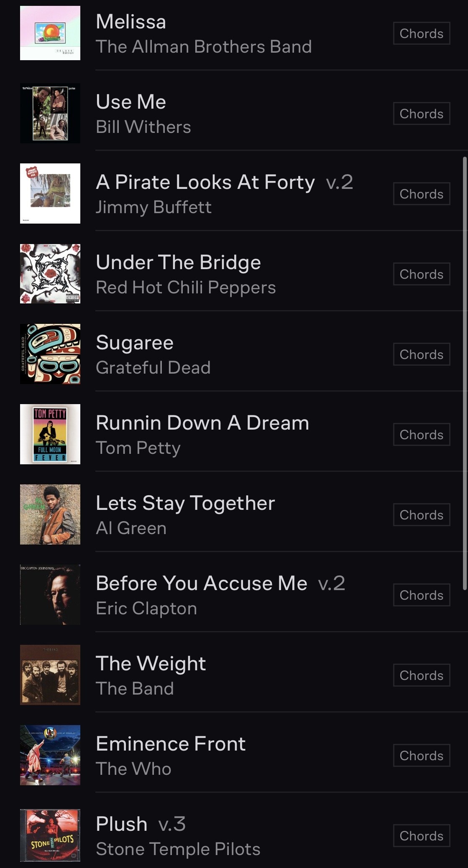This screenshot has height=868, width=468.
Task: Open Lets Stay Together by Al Green
Action: click(240, 514)
